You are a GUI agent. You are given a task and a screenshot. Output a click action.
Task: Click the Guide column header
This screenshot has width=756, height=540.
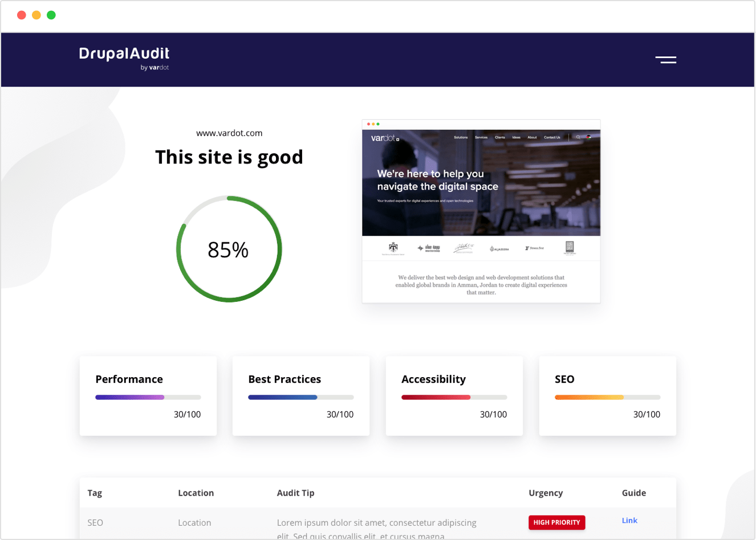coord(634,493)
